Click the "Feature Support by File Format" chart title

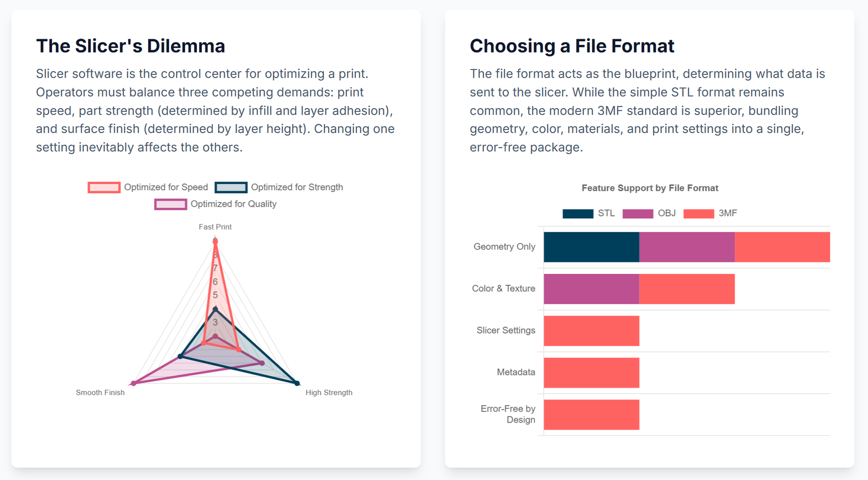pos(650,188)
